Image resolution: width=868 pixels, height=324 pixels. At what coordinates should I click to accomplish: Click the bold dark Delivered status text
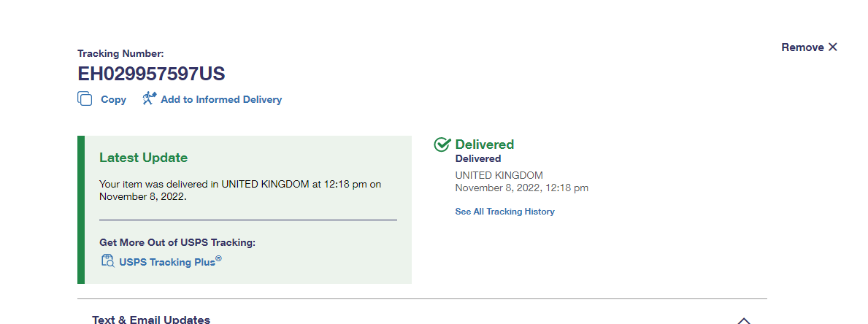pyautogui.click(x=478, y=158)
